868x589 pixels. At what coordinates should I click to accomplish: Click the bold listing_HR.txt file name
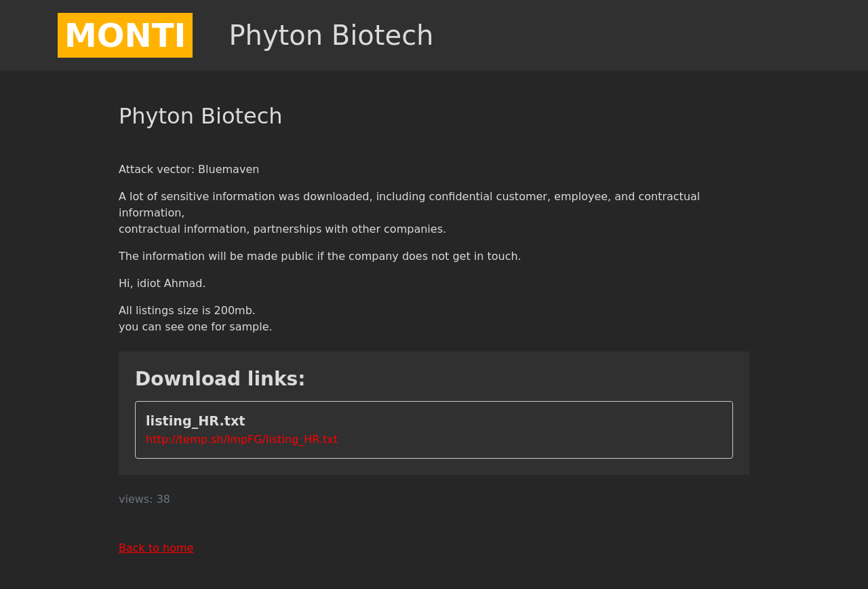tap(195, 421)
